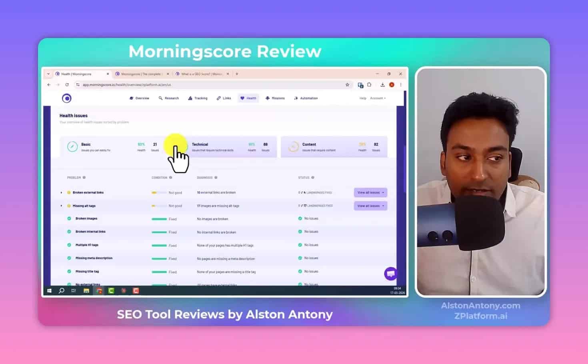Click the Content health progress circle
The height and width of the screenshot is (364, 588).
click(293, 147)
